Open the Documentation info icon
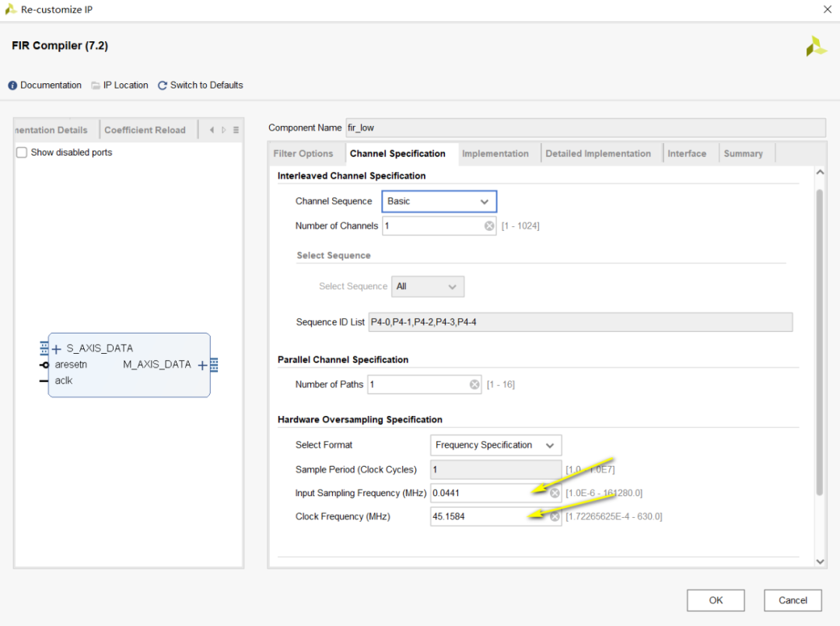The width and height of the screenshot is (840, 626). 12,86
